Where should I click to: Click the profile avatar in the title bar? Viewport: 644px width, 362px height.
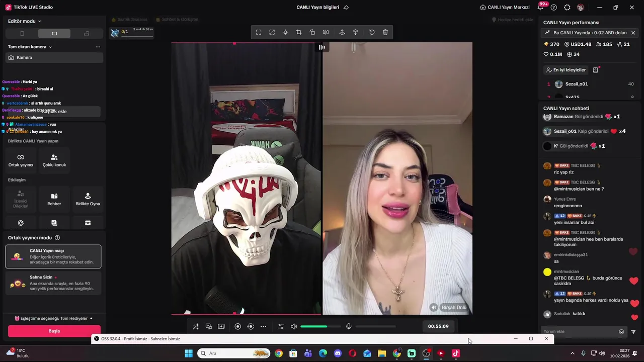[x=581, y=8]
